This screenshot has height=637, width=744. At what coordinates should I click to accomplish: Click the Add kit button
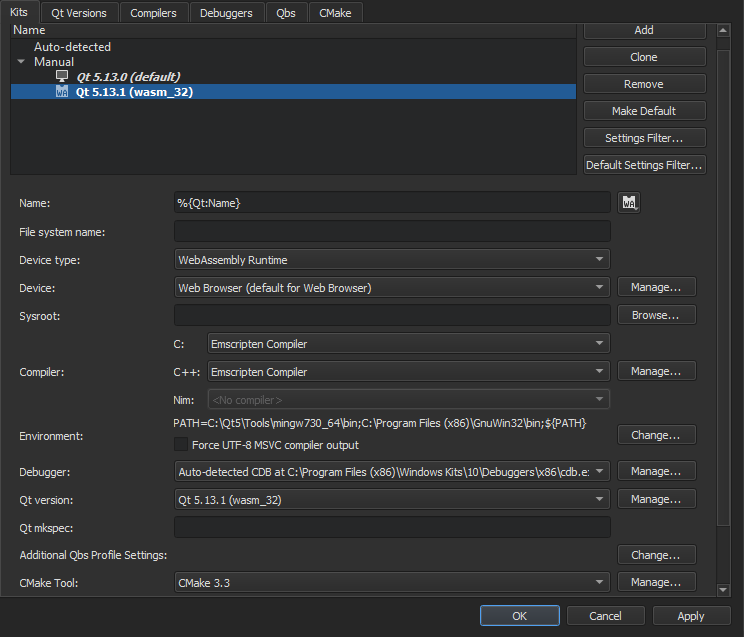coord(644,30)
